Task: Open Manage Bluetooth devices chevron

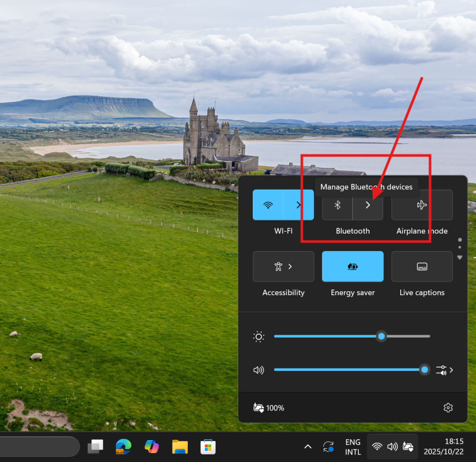Action: [x=368, y=205]
